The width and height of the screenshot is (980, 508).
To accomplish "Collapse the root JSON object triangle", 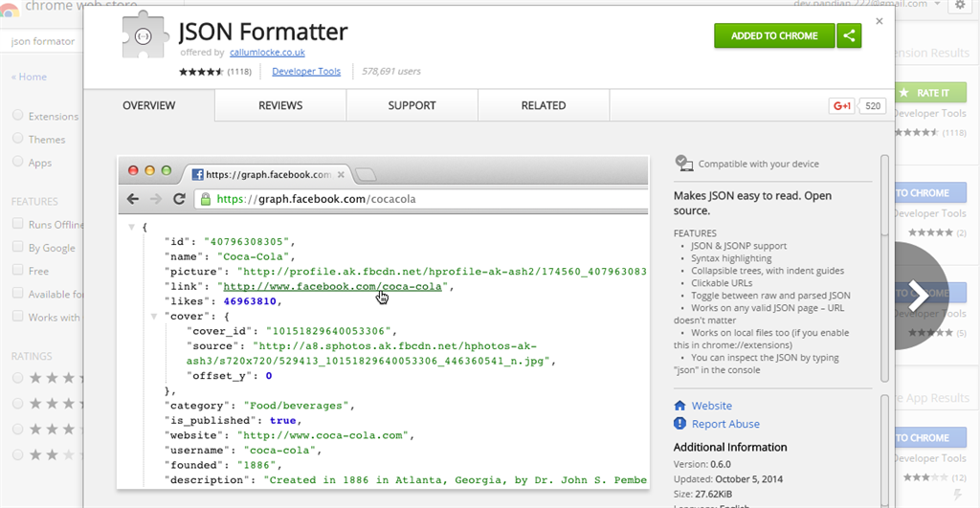I will pyautogui.click(x=131, y=227).
